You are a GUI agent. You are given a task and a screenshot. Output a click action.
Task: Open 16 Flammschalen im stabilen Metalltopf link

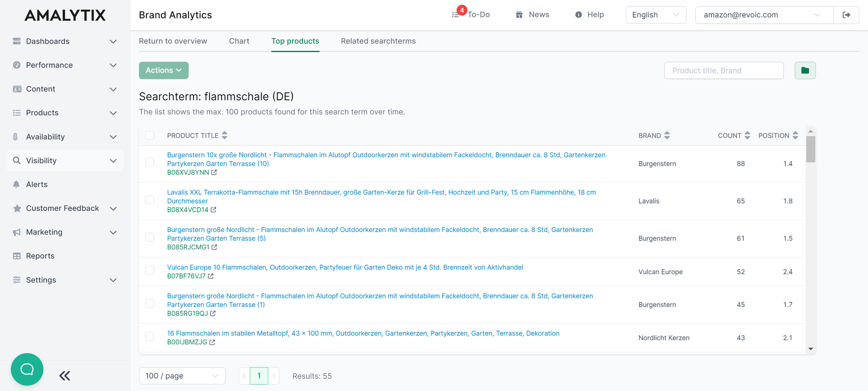[x=363, y=333]
